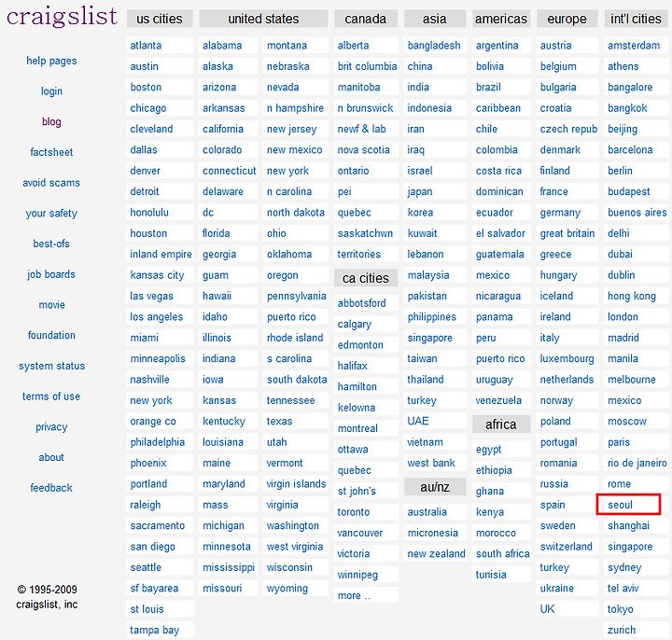
Task: Choose california from the states list
Action: (x=223, y=129)
